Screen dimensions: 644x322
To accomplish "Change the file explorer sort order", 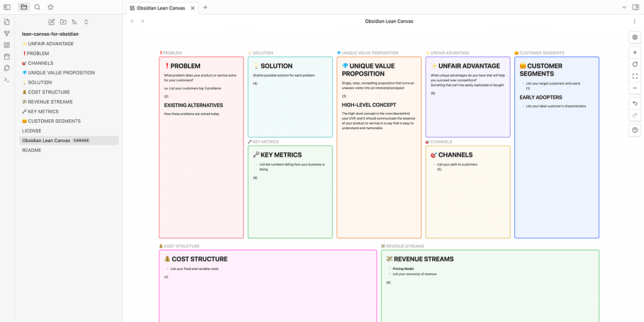I will click(74, 22).
